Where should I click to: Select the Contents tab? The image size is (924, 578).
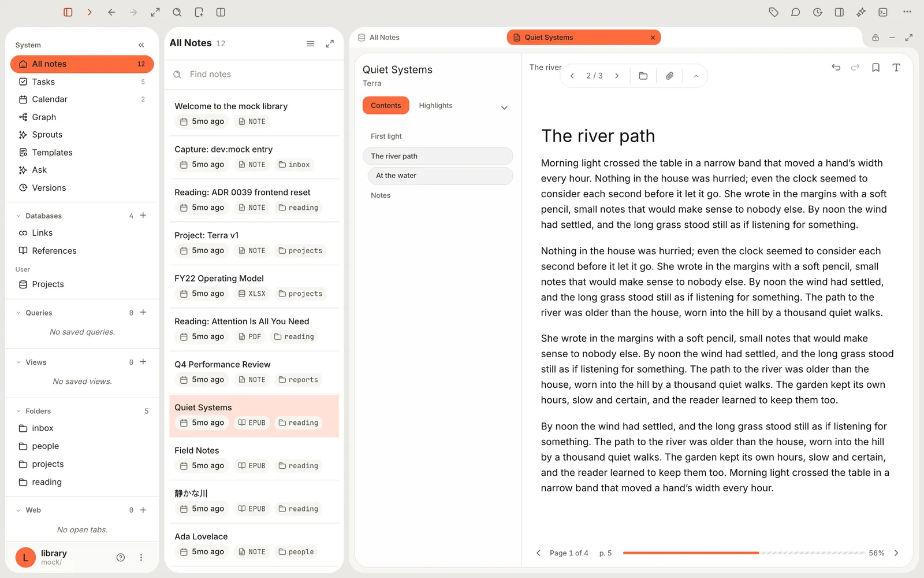(386, 105)
